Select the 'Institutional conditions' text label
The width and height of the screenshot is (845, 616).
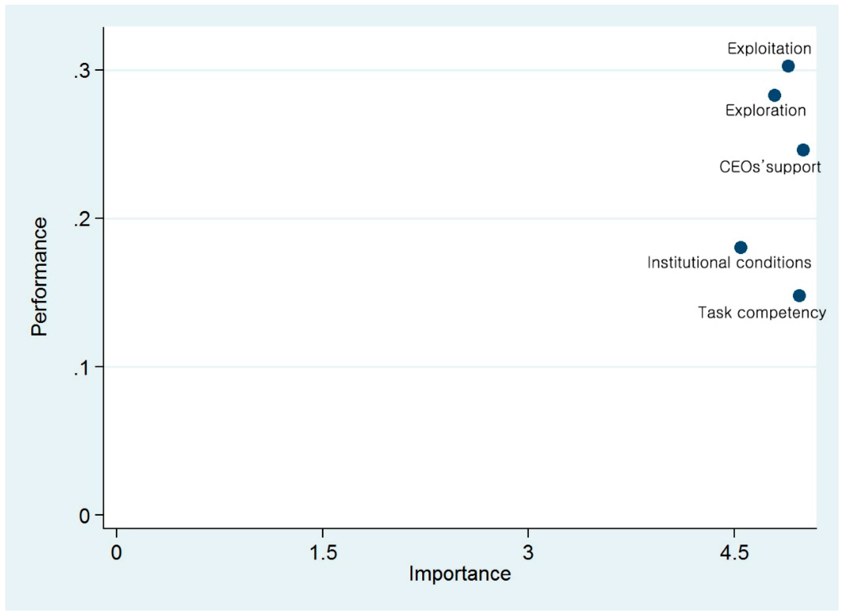[729, 263]
